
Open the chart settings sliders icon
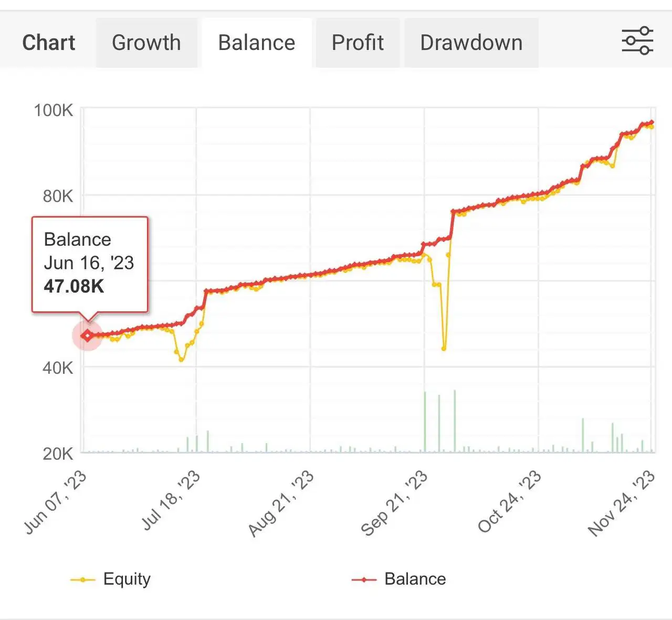(637, 41)
